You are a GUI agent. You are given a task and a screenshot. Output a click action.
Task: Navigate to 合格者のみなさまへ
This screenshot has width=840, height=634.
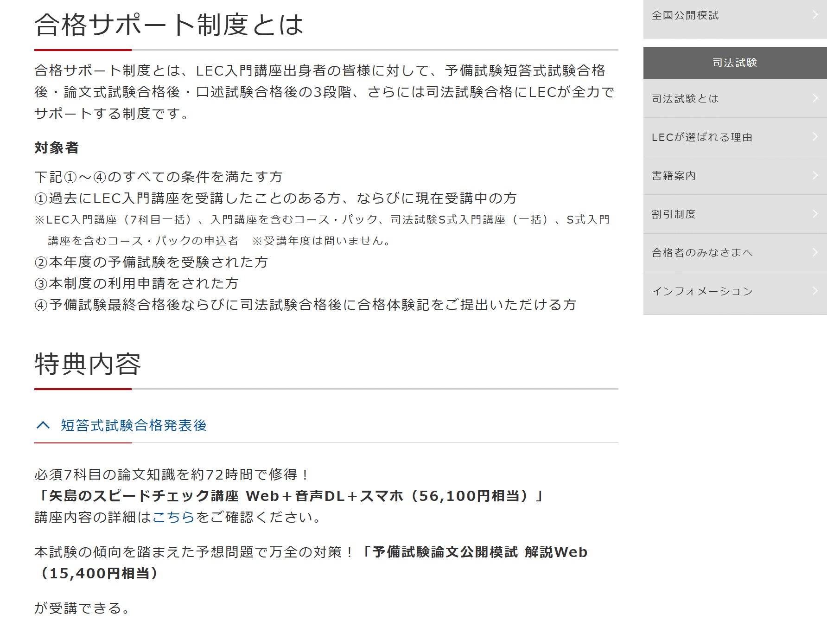[701, 253]
